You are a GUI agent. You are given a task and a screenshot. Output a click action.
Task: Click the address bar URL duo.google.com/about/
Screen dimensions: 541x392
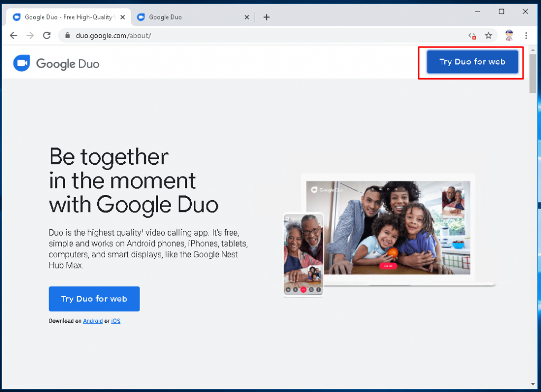pos(113,35)
